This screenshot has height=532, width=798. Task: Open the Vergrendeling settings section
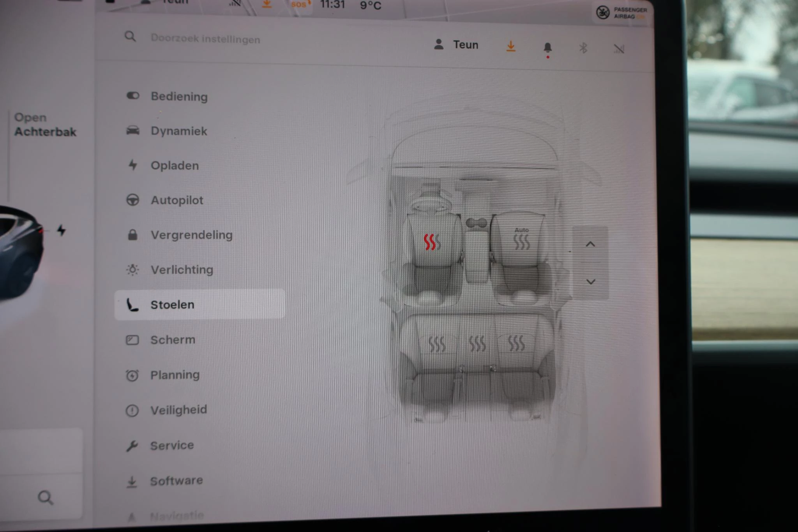point(191,235)
